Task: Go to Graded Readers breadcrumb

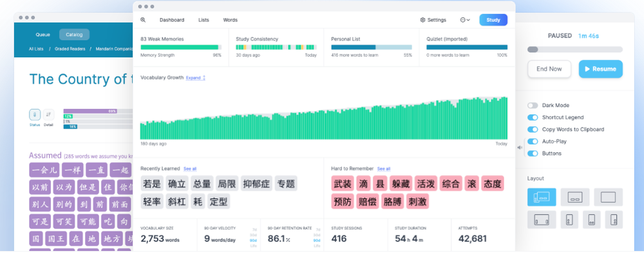Action: (x=70, y=48)
